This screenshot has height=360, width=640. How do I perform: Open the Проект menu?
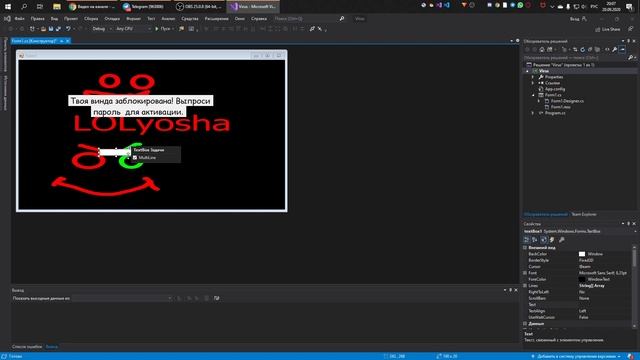71,19
